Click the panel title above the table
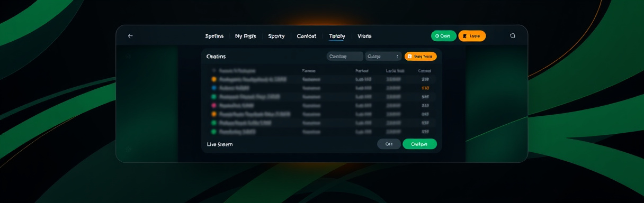 (x=216, y=56)
